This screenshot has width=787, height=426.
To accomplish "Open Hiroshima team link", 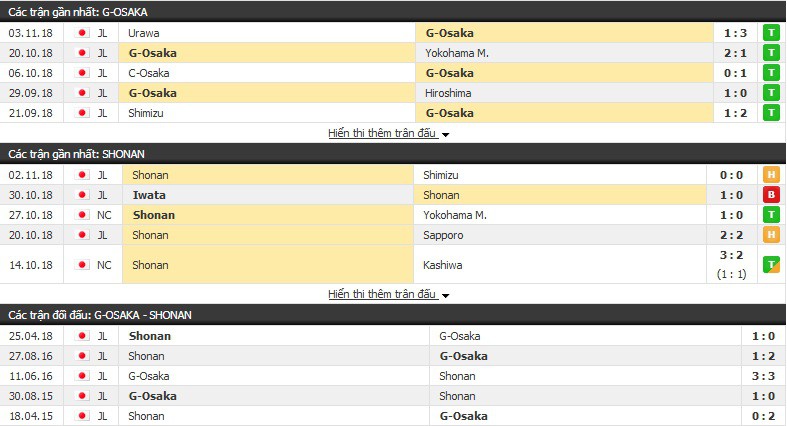I will click(448, 93).
